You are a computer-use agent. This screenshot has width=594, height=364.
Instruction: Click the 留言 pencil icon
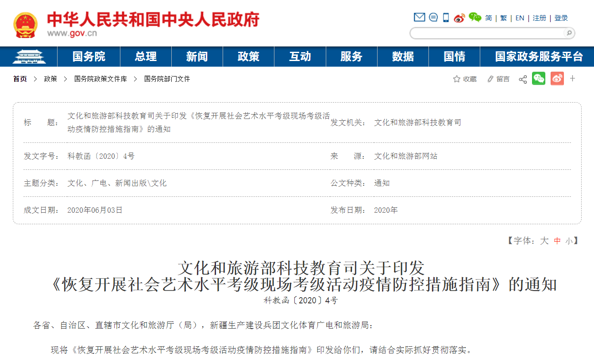click(x=490, y=79)
